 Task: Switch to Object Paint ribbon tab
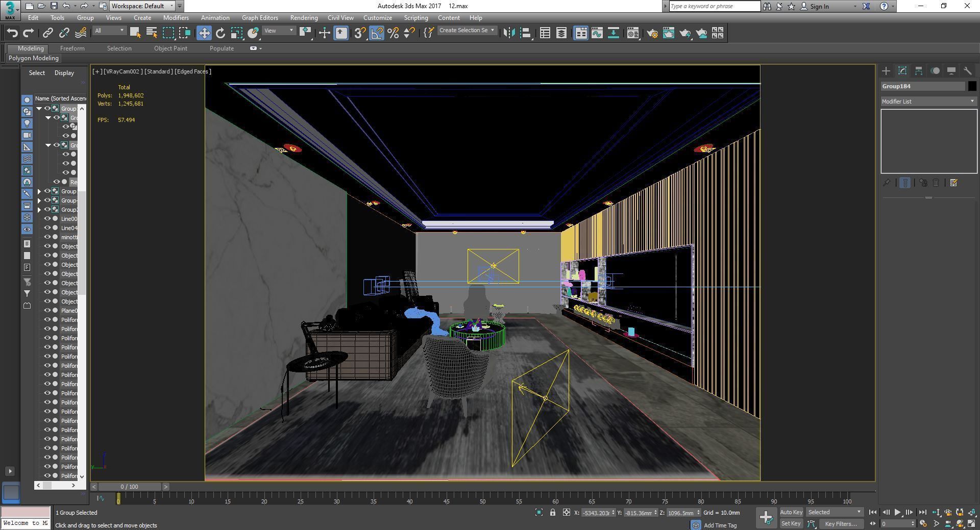point(170,48)
